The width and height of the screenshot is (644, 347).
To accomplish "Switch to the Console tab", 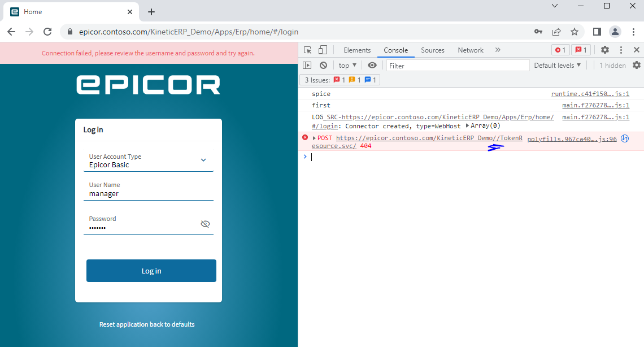I will tap(395, 50).
